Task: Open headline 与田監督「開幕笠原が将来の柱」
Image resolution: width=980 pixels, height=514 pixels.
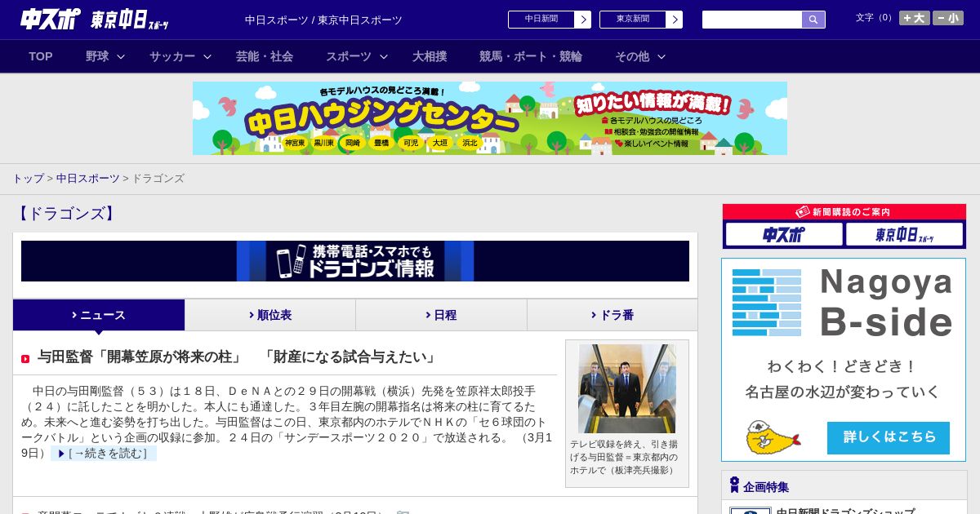Action: 237,357
